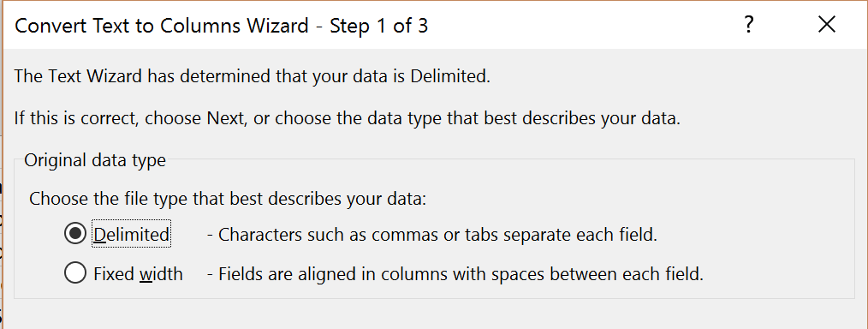Open help via the question mark icon
The width and height of the screenshot is (868, 329).
[748, 24]
